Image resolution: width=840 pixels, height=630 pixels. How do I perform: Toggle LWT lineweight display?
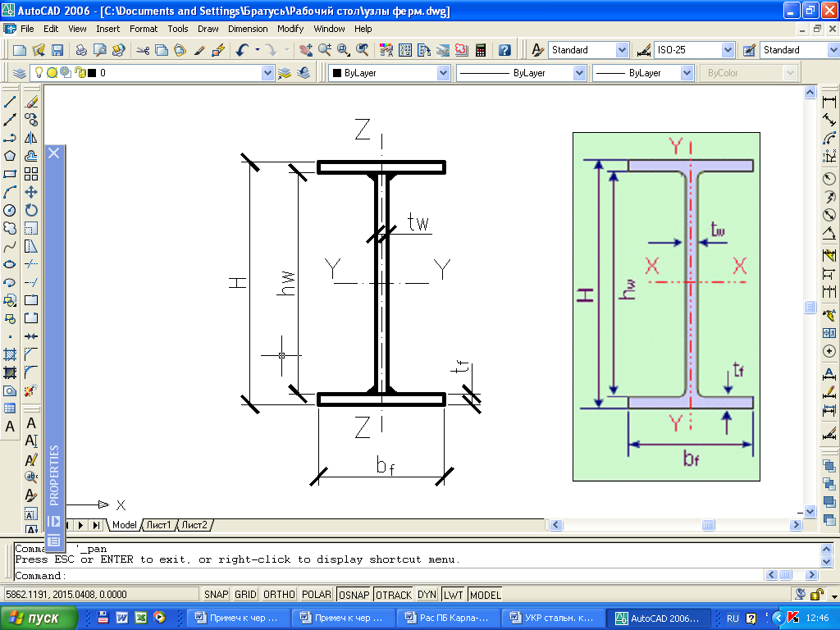click(x=453, y=595)
